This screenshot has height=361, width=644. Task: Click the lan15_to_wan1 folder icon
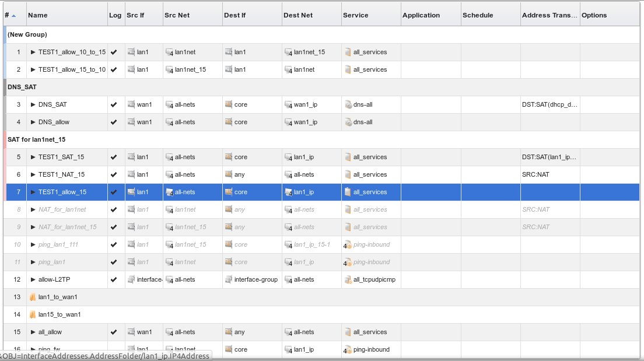coord(33,315)
